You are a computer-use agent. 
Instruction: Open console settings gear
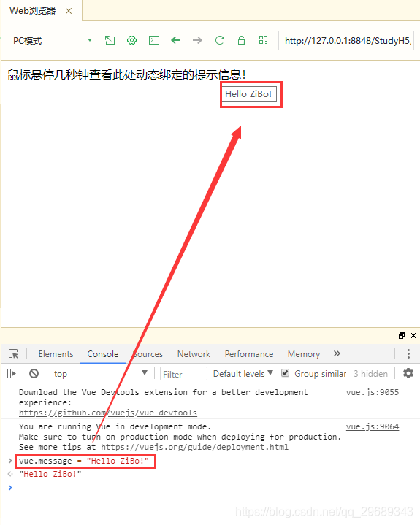pyautogui.click(x=408, y=373)
